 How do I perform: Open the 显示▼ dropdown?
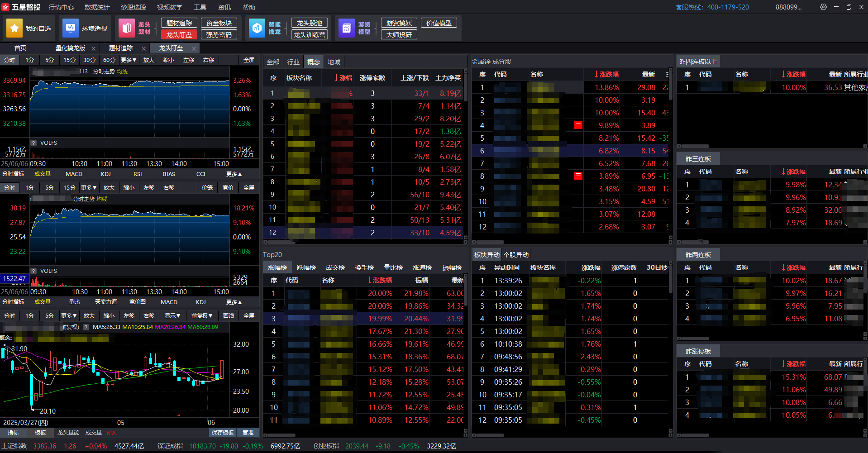click(172, 316)
